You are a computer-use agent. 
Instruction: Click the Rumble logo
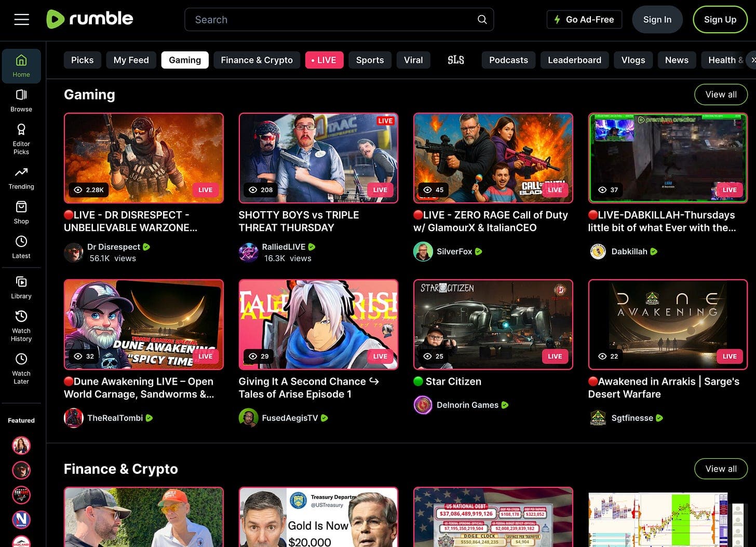(x=90, y=19)
